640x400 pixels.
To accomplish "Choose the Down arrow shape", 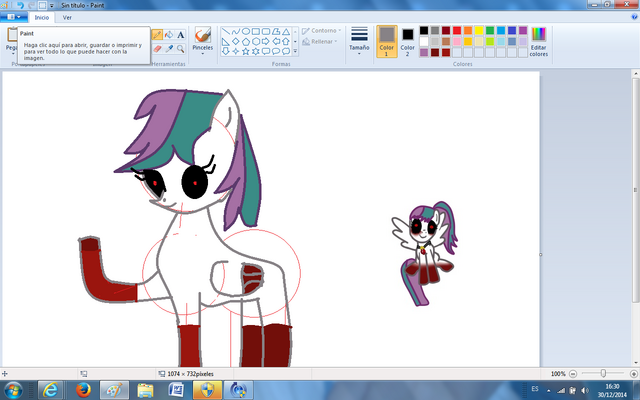I will [226, 51].
